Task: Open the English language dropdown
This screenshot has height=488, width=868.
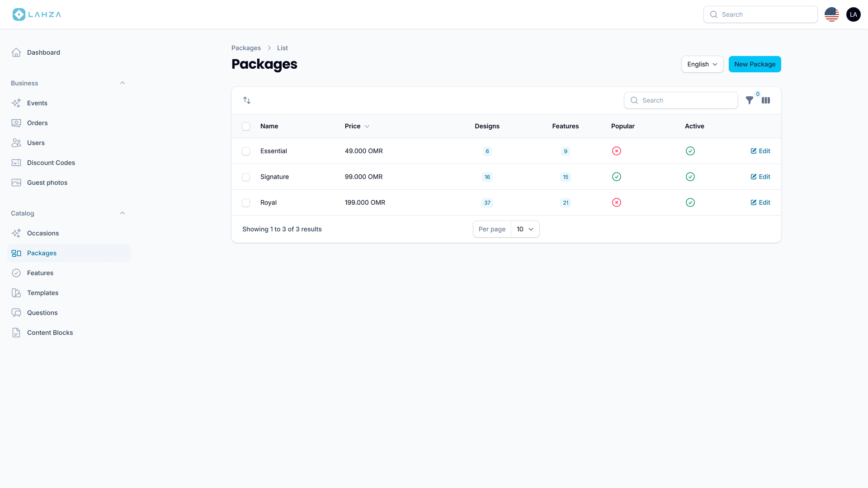Action: pyautogui.click(x=702, y=64)
